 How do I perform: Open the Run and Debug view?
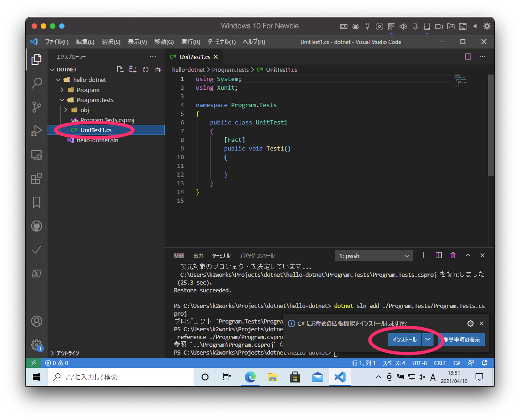tap(37, 131)
